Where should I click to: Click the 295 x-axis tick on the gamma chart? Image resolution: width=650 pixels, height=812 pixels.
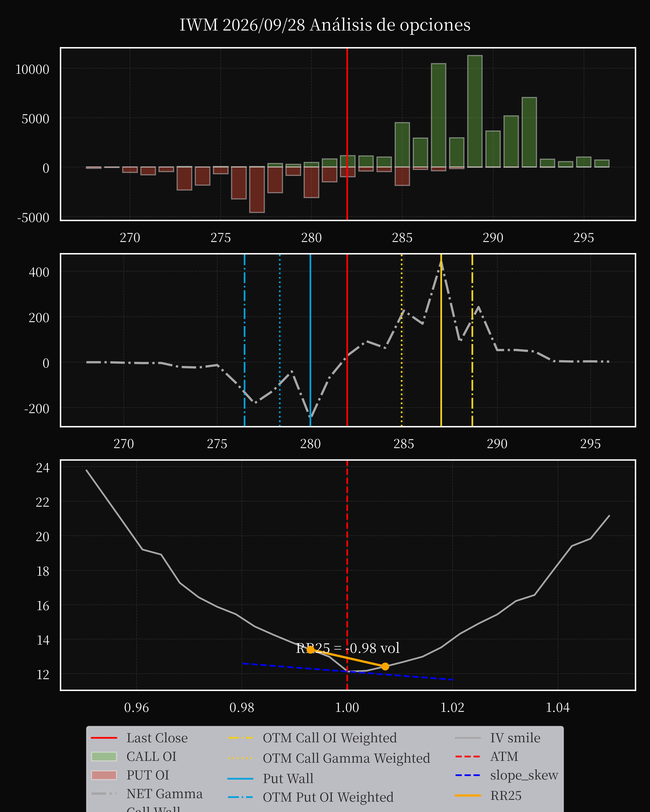590,444
